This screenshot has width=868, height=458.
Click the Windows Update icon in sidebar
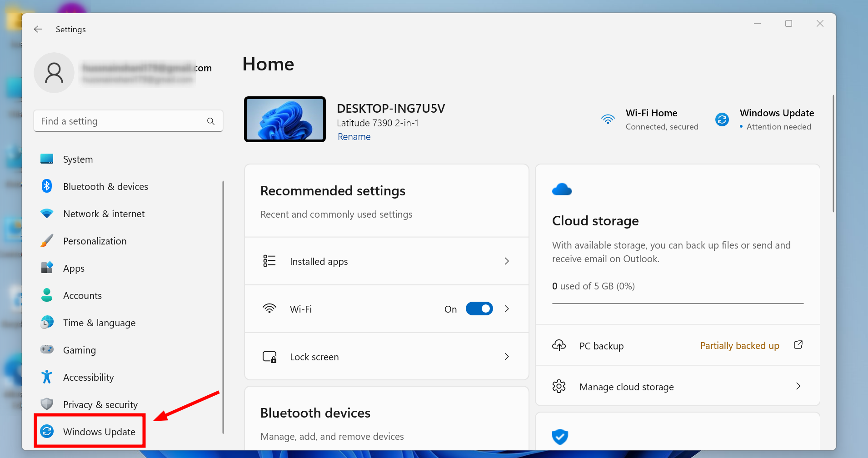47,432
